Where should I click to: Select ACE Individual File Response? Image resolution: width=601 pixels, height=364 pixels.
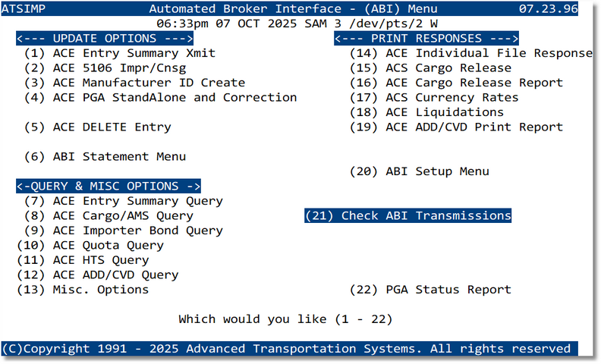point(470,53)
